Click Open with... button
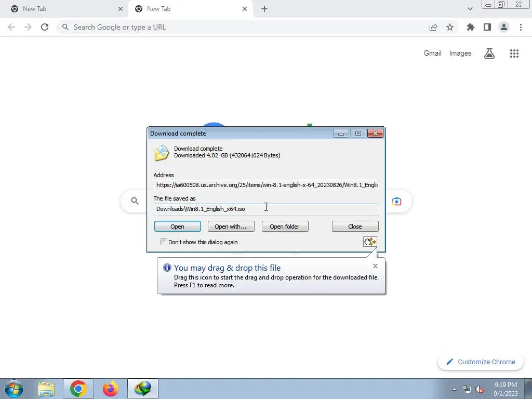The height and width of the screenshot is (399, 532). [x=231, y=227]
